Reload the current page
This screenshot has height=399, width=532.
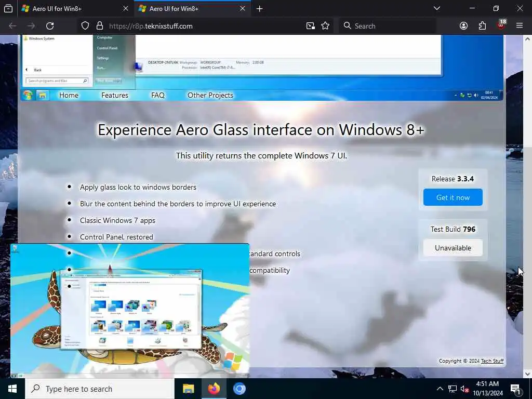[x=50, y=26]
